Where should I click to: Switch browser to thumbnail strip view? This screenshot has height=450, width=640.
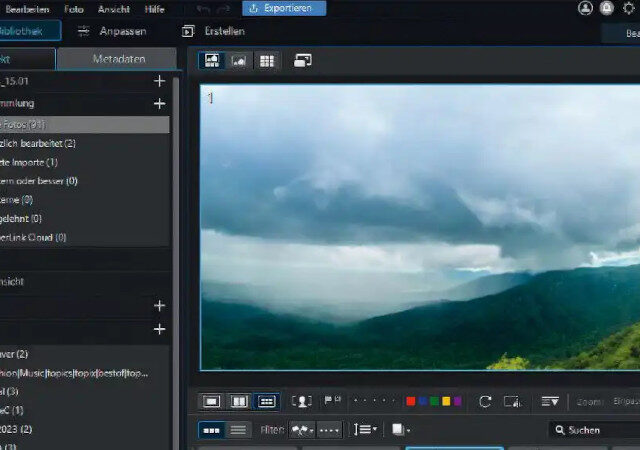point(211,430)
